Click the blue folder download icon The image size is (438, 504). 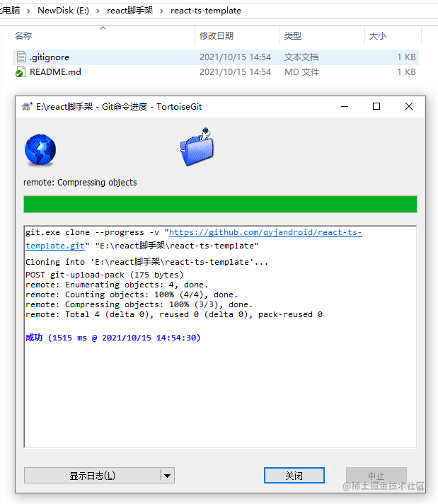(x=197, y=147)
